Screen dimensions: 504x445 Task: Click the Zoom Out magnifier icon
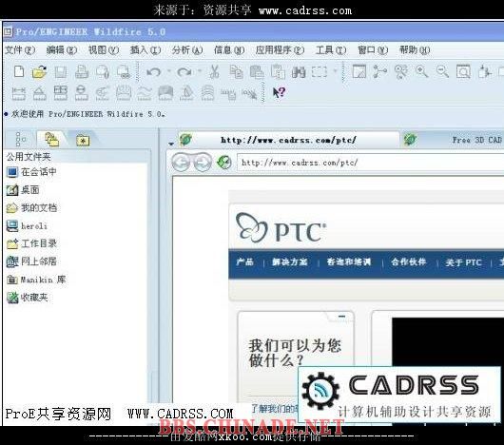pos(442,71)
